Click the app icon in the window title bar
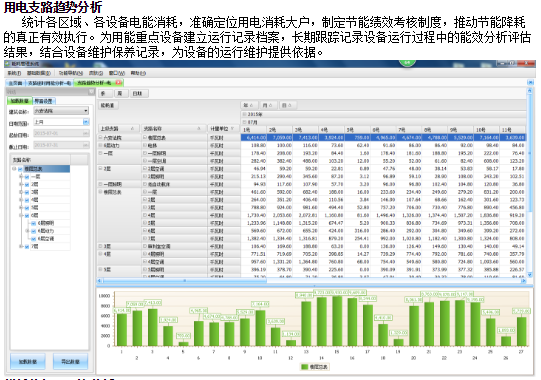Viewport: 541px width, 380px height. pyautogui.click(x=8, y=64)
